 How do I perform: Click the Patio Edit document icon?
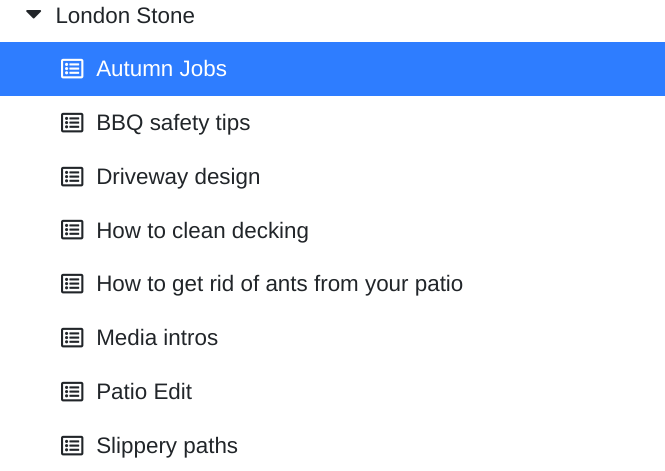[72, 392]
